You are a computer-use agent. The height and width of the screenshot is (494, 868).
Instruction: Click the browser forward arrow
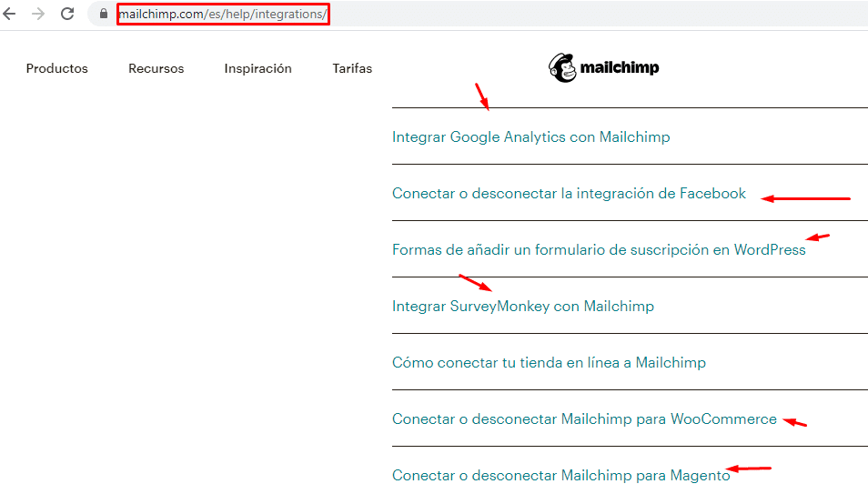point(38,14)
